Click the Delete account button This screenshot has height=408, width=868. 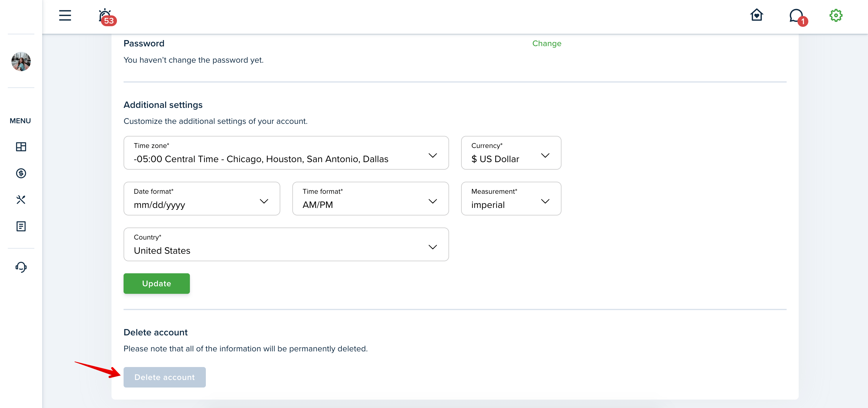(x=165, y=377)
